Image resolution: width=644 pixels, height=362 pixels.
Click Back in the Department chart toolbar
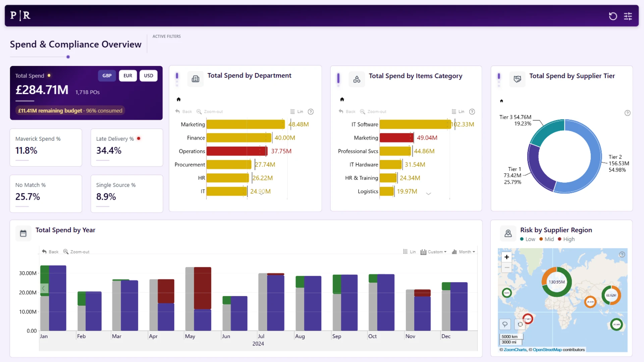[183, 112]
